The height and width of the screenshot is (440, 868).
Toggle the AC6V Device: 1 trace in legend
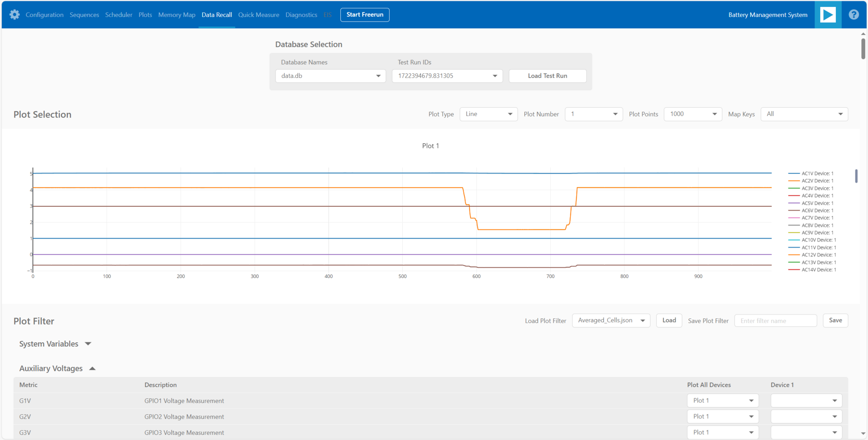[817, 210]
